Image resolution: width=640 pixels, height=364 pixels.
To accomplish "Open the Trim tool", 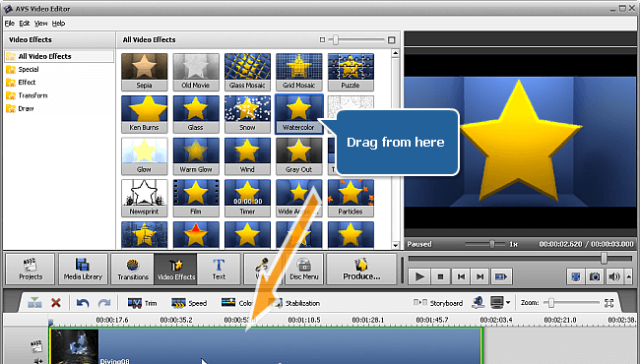I will tap(142, 303).
